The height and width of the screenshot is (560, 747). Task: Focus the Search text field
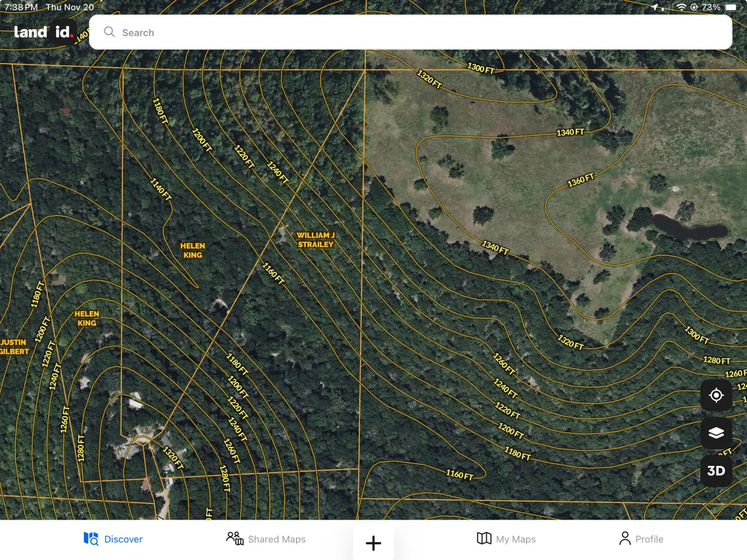(x=411, y=32)
